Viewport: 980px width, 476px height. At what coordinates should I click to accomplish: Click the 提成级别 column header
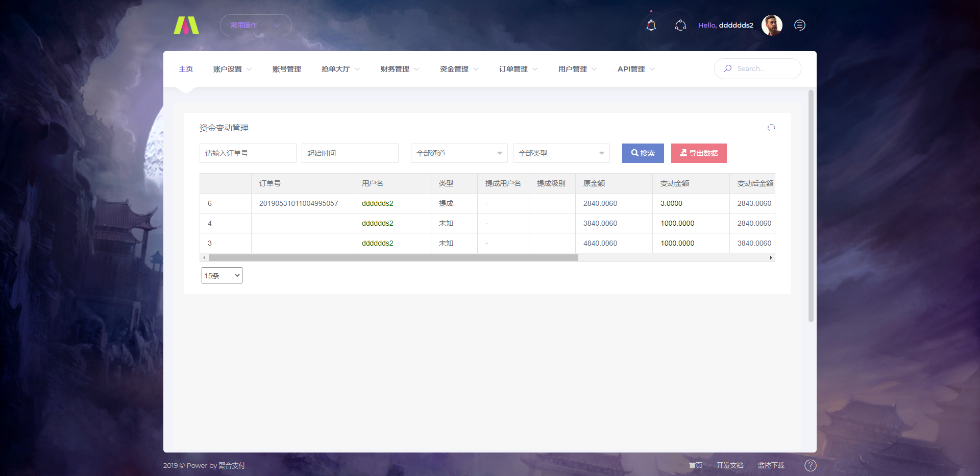click(551, 183)
